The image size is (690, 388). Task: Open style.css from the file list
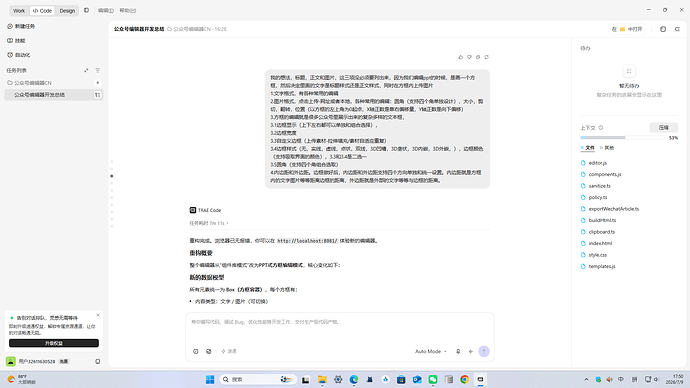598,255
